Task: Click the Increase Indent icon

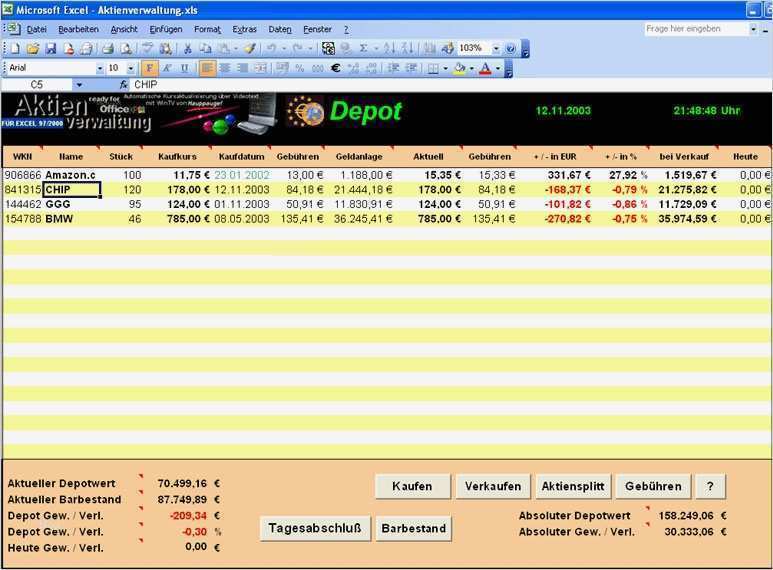Action: pyautogui.click(x=411, y=68)
